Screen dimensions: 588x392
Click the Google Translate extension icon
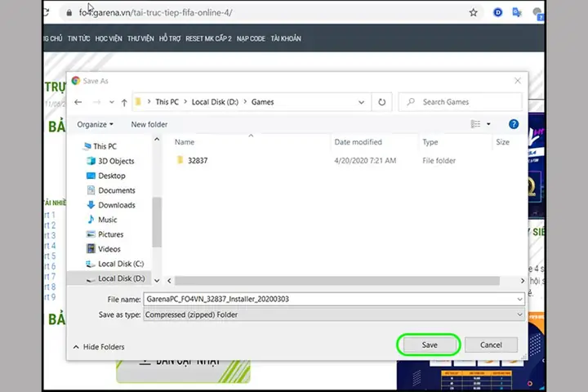click(x=517, y=12)
